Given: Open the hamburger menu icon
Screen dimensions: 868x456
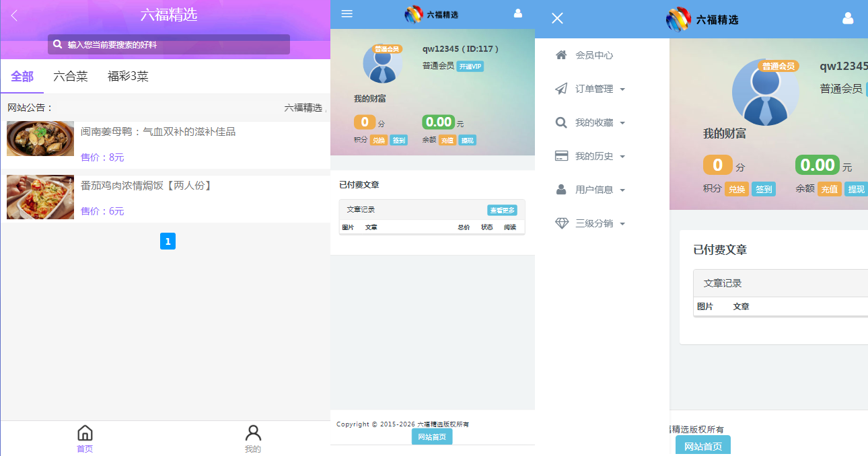Looking at the screenshot, I should pos(347,14).
